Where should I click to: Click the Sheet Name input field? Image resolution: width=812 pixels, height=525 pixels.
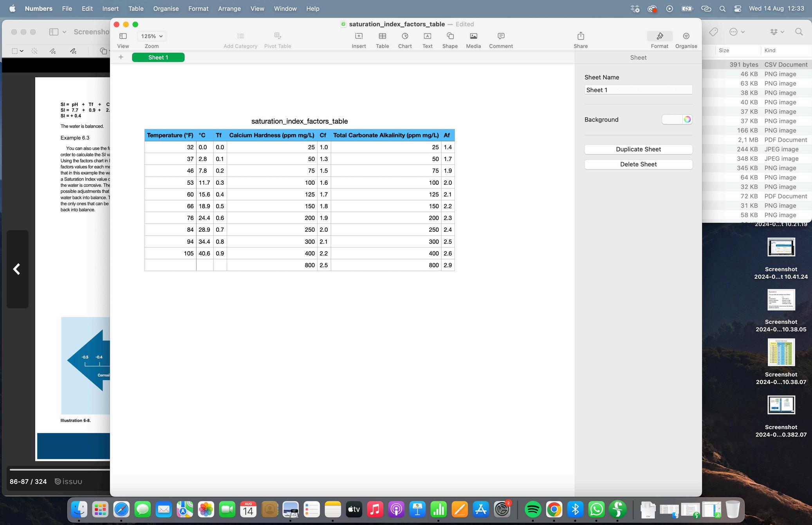pos(638,90)
